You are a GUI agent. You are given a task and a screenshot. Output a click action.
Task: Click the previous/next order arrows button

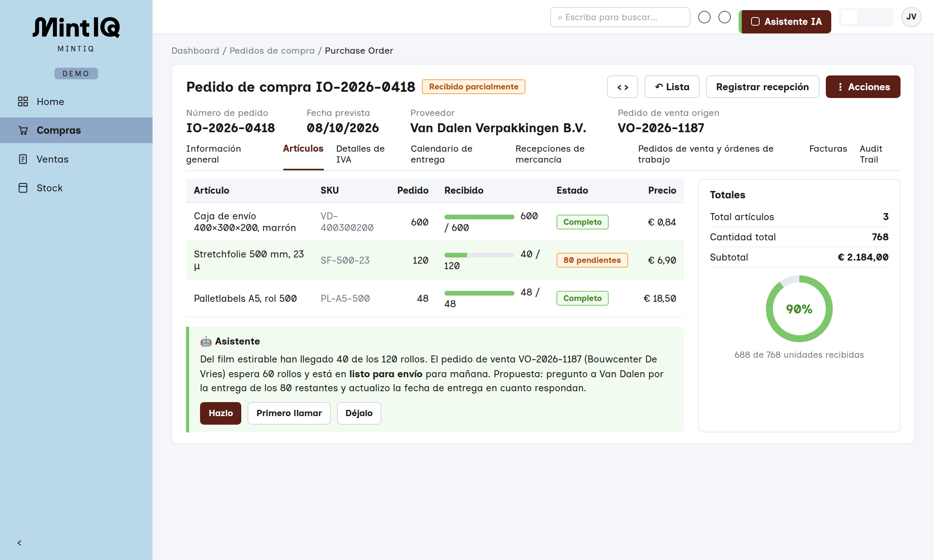(x=623, y=87)
